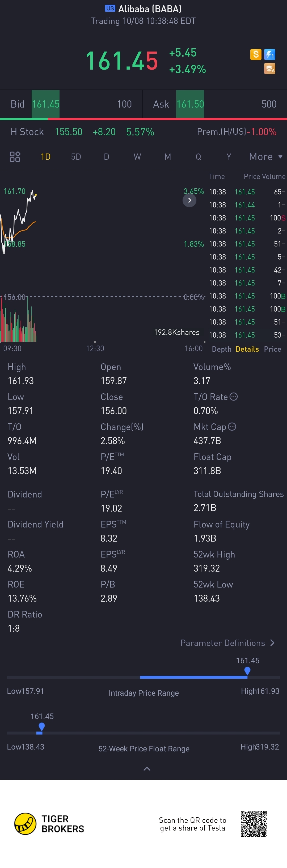Collapse the details panel with the up chevron
The width and height of the screenshot is (287, 868).
(x=147, y=769)
